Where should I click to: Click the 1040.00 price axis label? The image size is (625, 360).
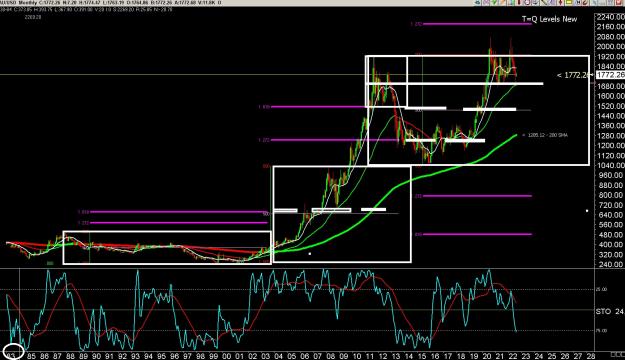coord(611,165)
